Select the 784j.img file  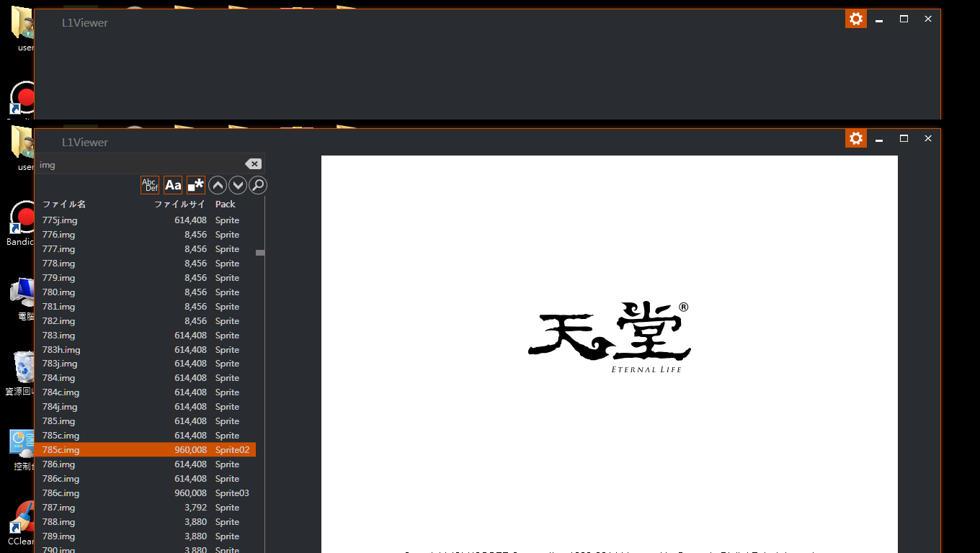pyautogui.click(x=145, y=407)
